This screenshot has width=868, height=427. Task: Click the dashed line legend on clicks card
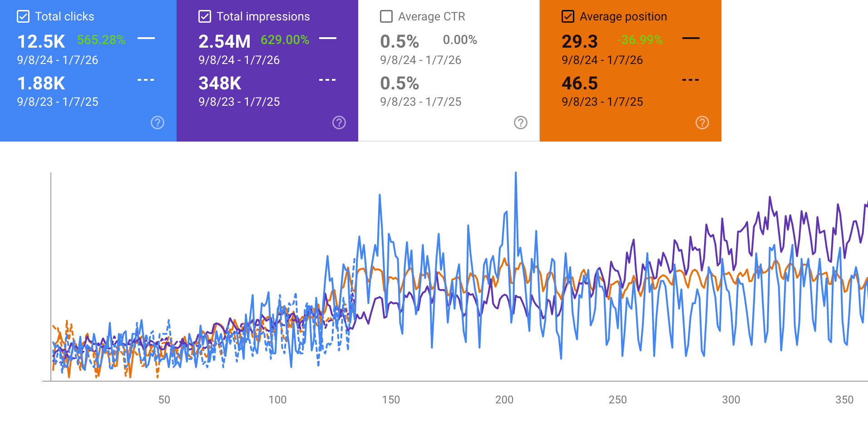[x=146, y=80]
